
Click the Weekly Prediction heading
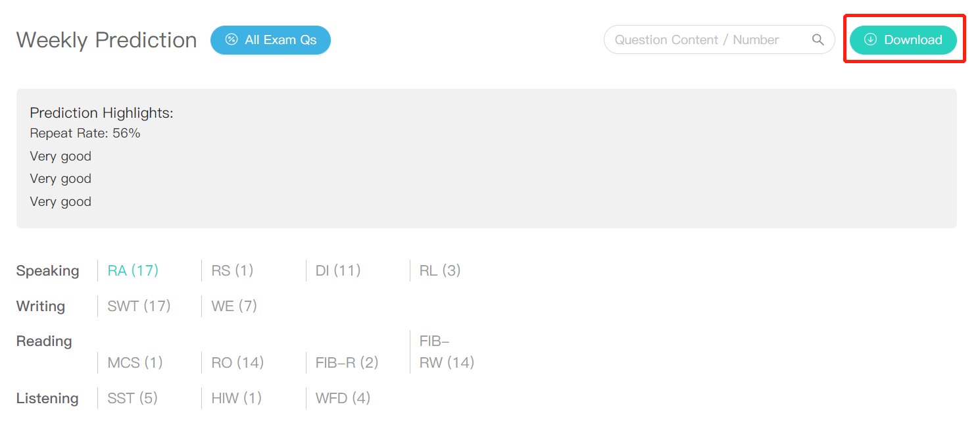pos(107,40)
